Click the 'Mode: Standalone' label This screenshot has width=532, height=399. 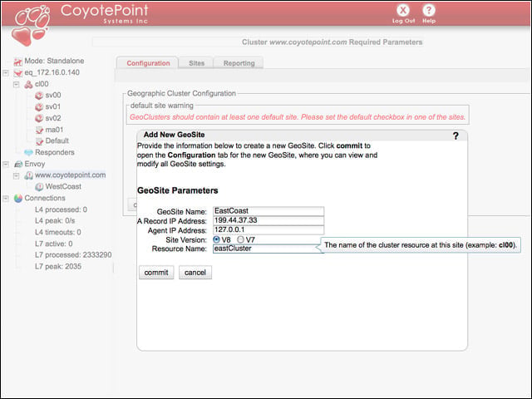[54, 61]
